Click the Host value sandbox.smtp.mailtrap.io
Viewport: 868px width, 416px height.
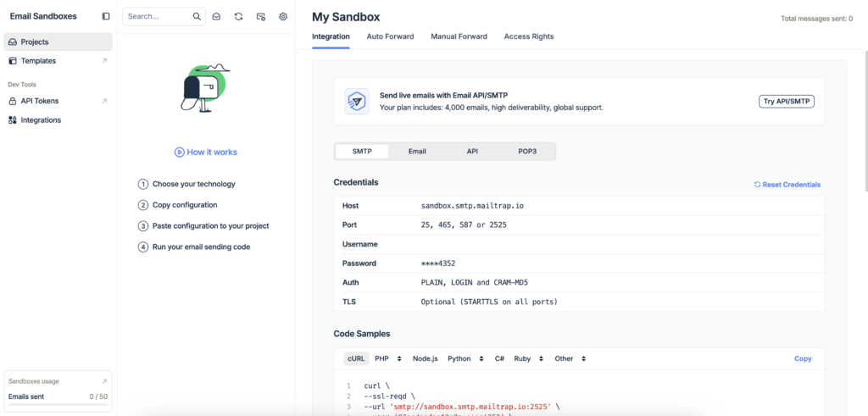[472, 206]
